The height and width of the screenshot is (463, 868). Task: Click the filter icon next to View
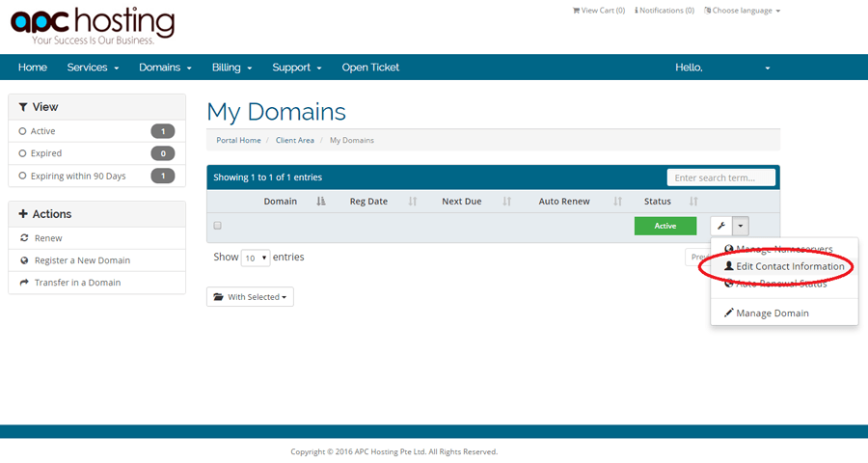click(23, 107)
